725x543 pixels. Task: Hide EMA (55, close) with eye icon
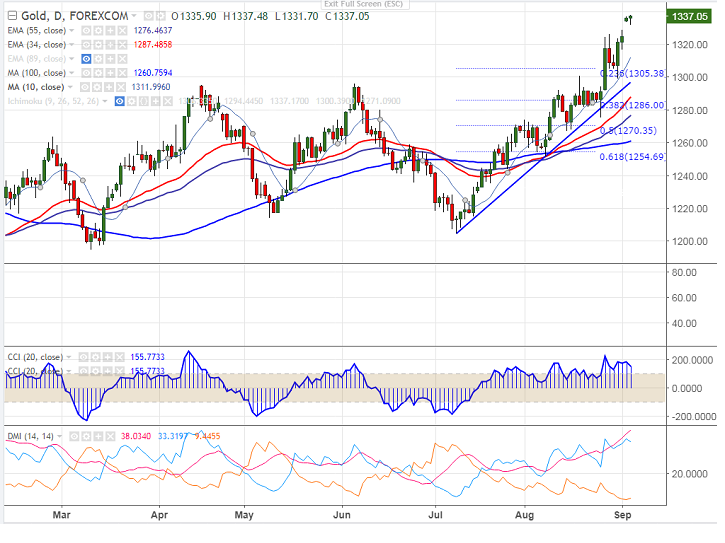click(86, 31)
